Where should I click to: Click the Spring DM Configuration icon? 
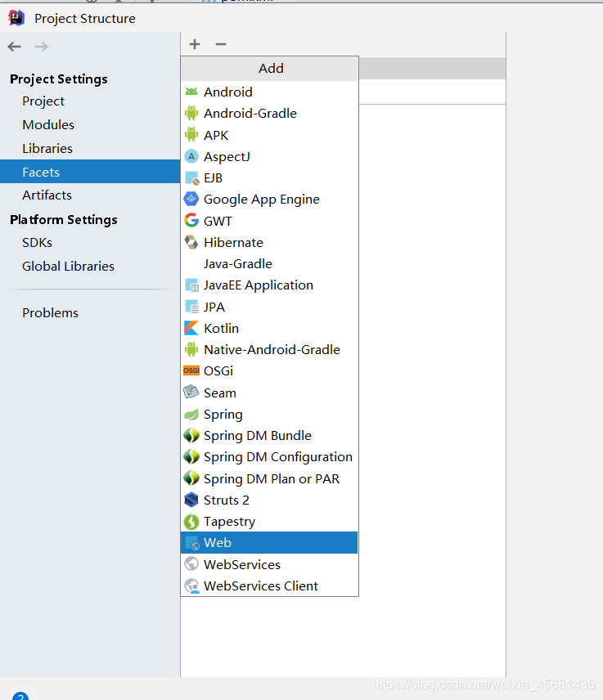pos(191,456)
